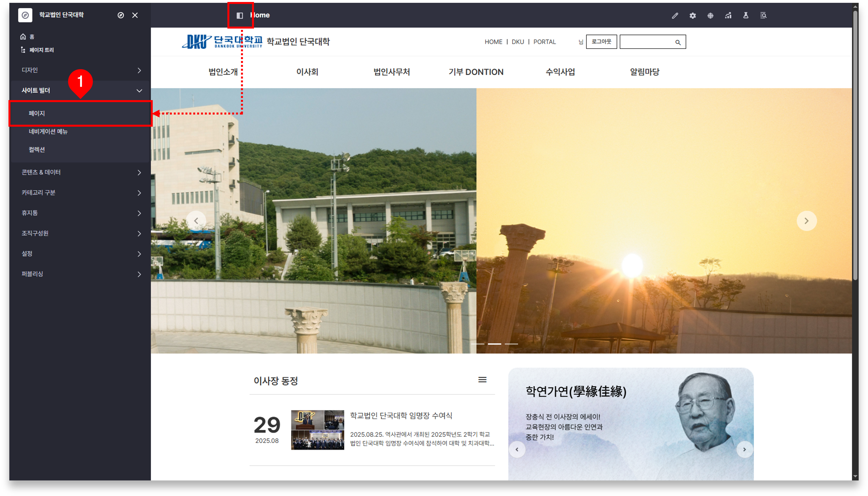
Task: Click the flask experiment icon
Action: pyautogui.click(x=746, y=15)
